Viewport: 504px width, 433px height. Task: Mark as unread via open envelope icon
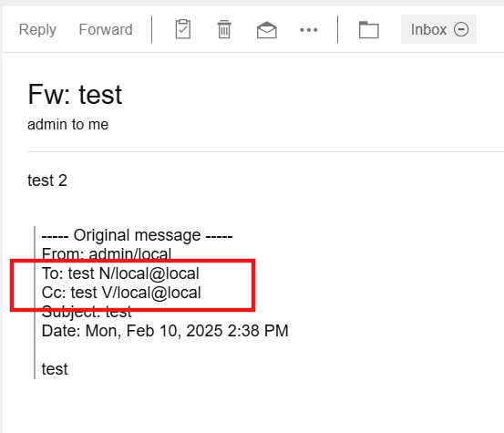(267, 30)
